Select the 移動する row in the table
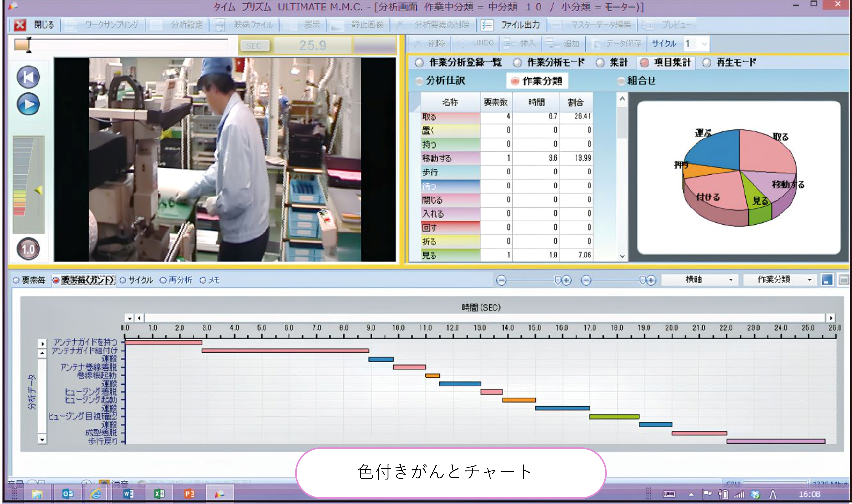The height and width of the screenshot is (504, 852). [507, 158]
